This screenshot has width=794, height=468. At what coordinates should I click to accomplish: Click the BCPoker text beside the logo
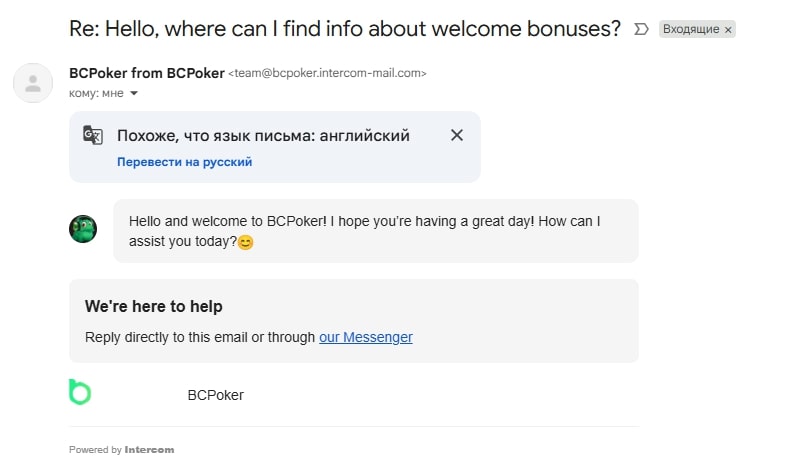pyautogui.click(x=215, y=395)
